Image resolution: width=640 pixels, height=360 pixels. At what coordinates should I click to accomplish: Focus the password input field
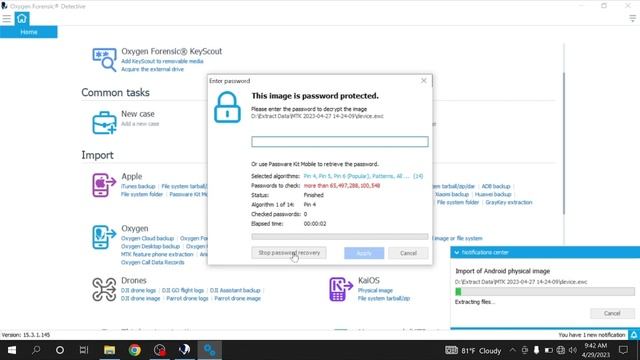click(x=340, y=142)
